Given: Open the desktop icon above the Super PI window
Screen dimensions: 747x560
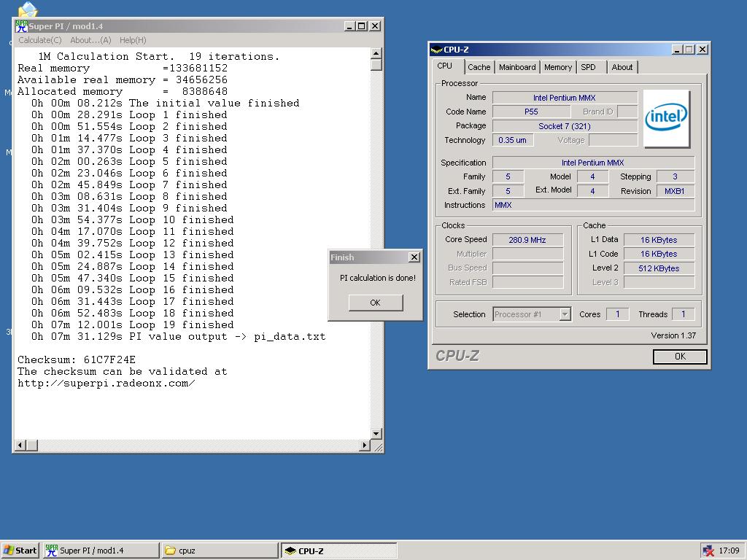Looking at the screenshot, I should coord(28,9).
